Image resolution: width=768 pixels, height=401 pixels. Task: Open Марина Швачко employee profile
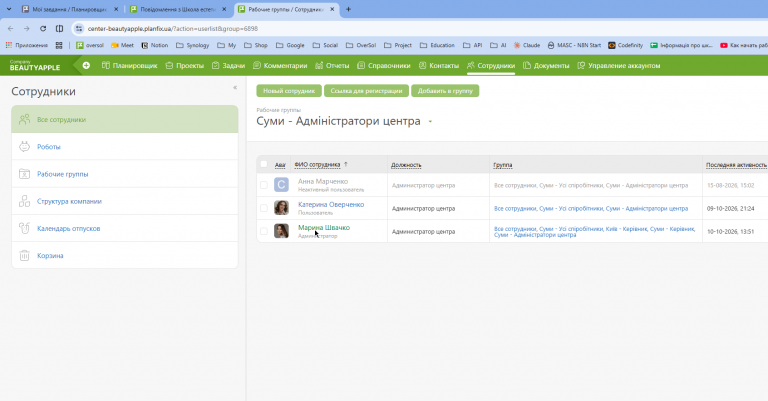point(324,228)
